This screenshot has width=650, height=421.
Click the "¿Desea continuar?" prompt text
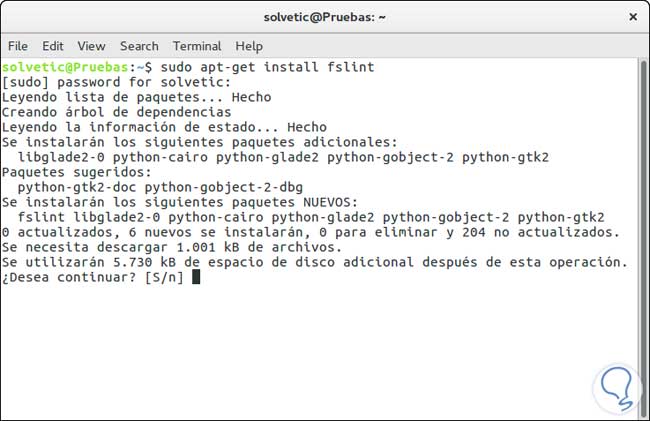tap(70, 277)
